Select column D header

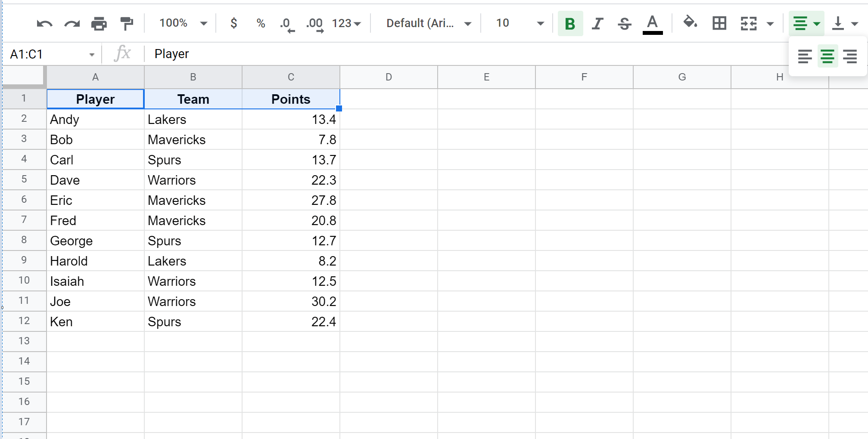point(389,77)
